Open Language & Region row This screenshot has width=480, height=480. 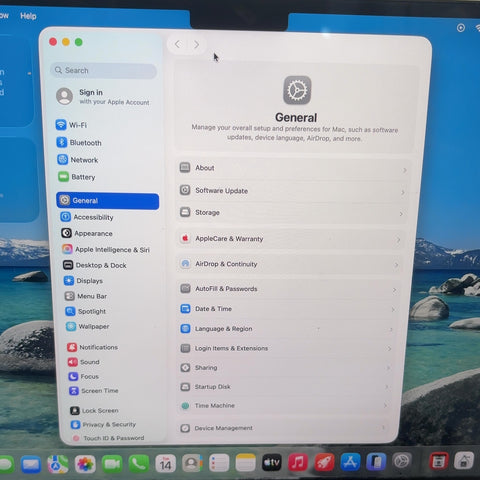[286, 329]
